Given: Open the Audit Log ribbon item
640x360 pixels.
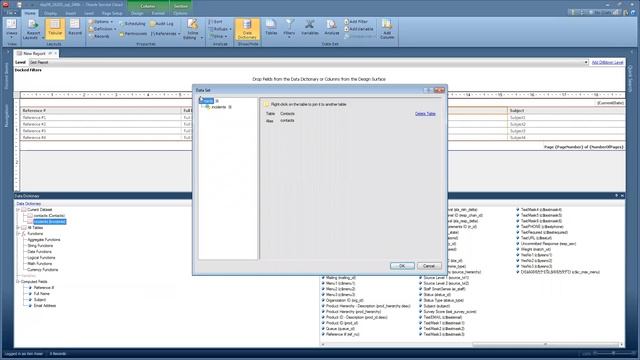Looking at the screenshot, I should point(162,24).
